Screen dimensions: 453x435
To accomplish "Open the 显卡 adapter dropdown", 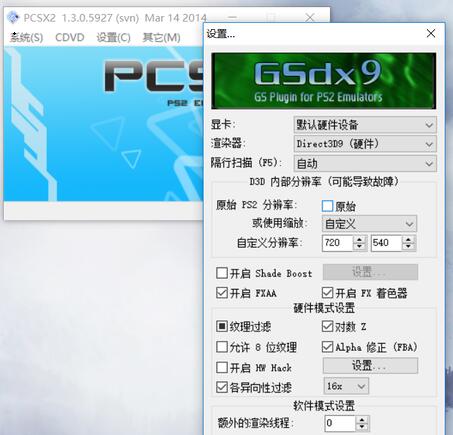I will 365,125.
